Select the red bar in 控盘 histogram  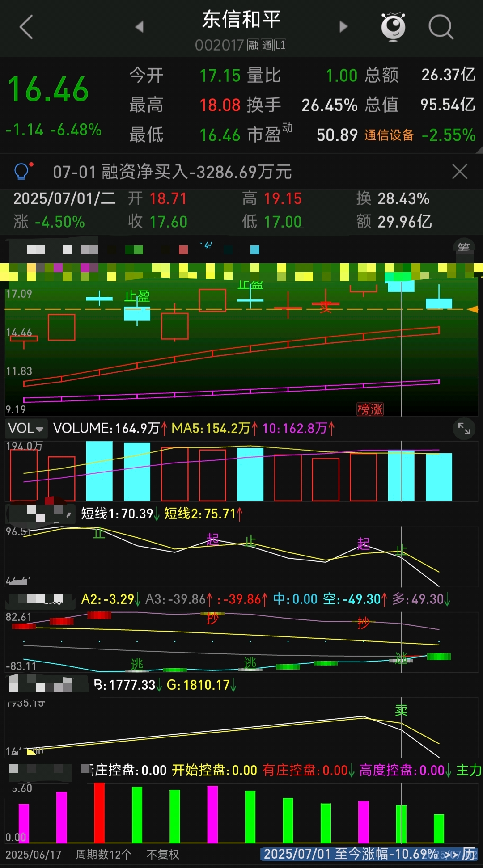pos(99,813)
